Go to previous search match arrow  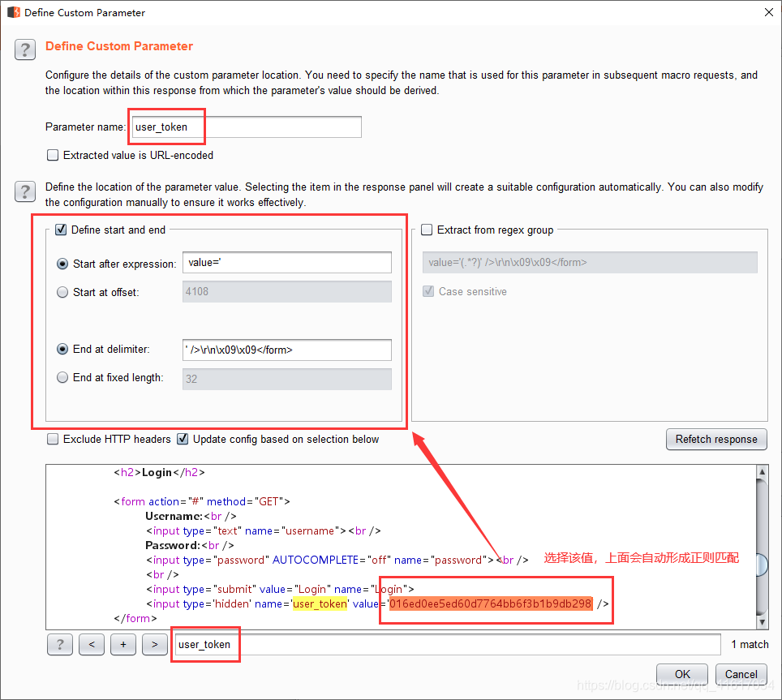(x=92, y=644)
